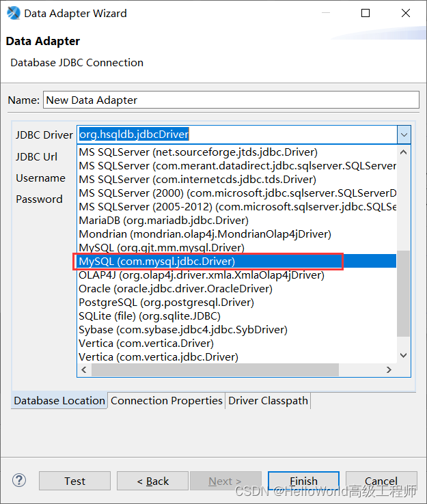Choose Vertica (com.vertica.Driver)
This screenshot has width=427, height=504.
(236, 344)
